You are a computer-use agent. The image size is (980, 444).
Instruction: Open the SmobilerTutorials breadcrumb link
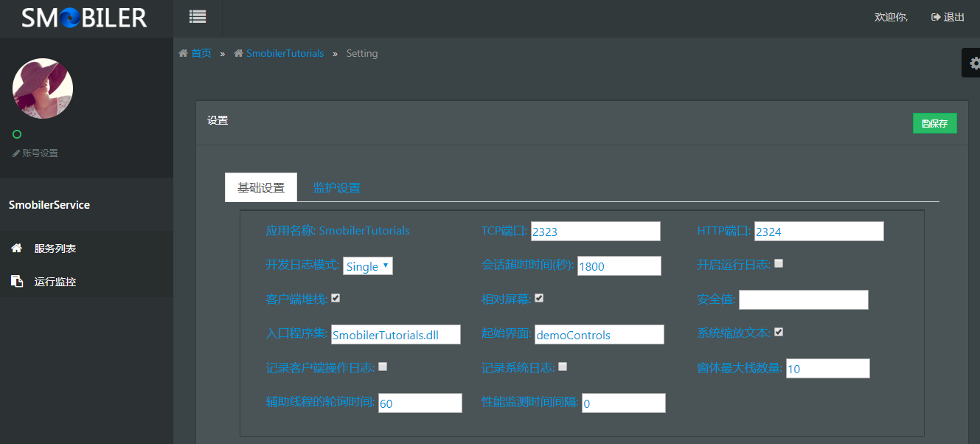pos(285,53)
